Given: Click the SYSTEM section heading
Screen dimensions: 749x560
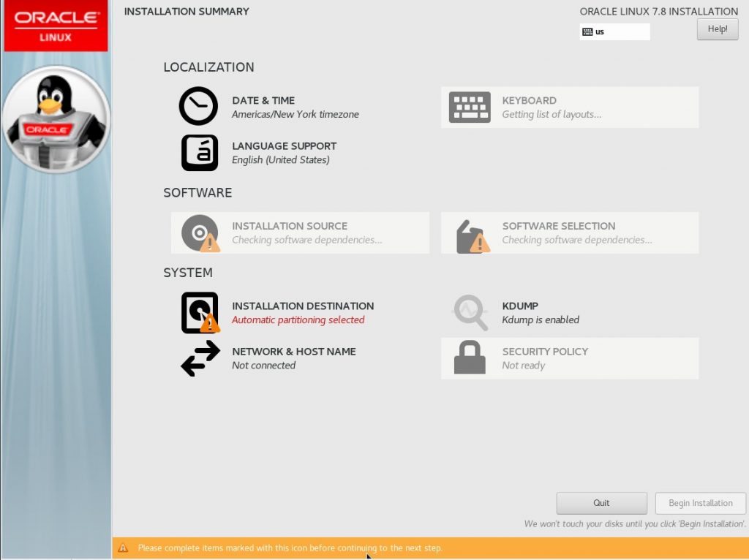Looking at the screenshot, I should pos(188,273).
